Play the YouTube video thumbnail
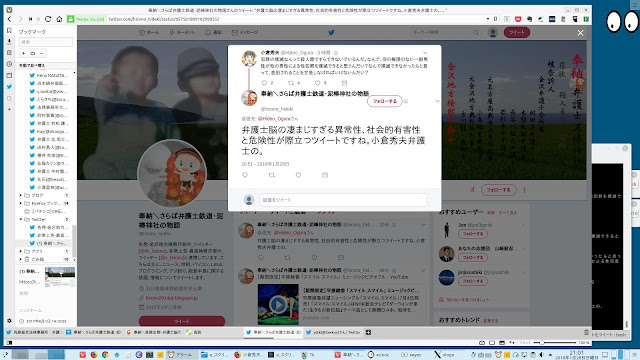The height and width of the screenshot is (360, 640). [278, 304]
